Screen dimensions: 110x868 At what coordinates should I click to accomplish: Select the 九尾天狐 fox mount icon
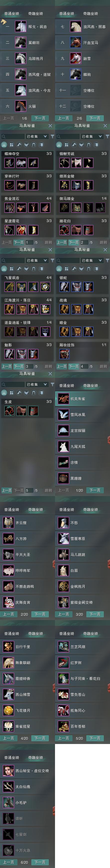63,446
